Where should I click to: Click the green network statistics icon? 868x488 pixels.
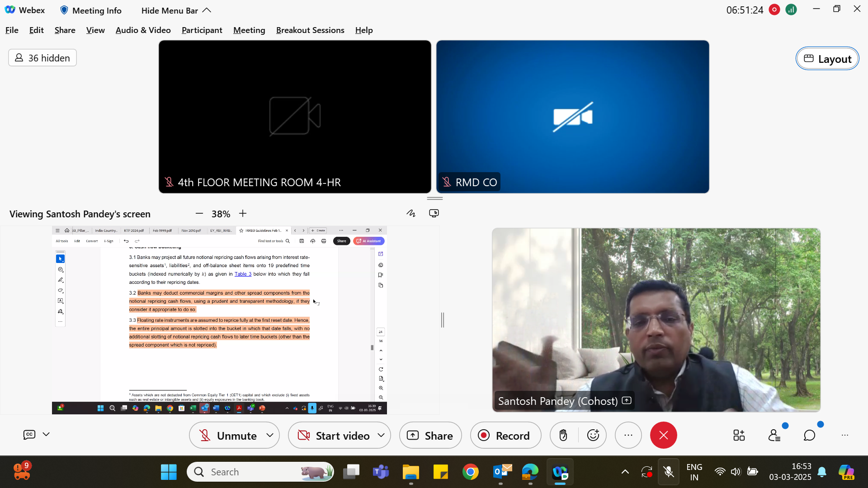791,9
